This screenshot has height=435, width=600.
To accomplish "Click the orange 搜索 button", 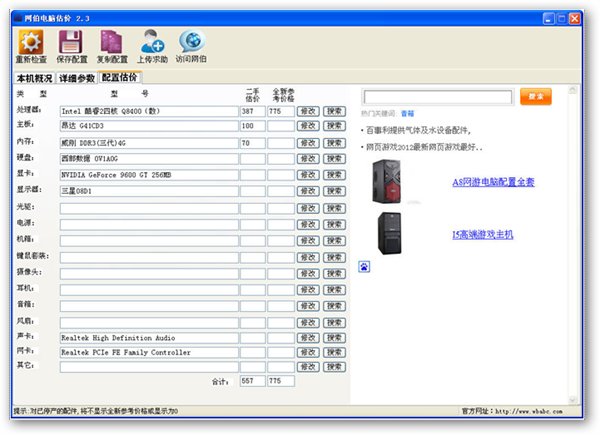I will pos(536,96).
